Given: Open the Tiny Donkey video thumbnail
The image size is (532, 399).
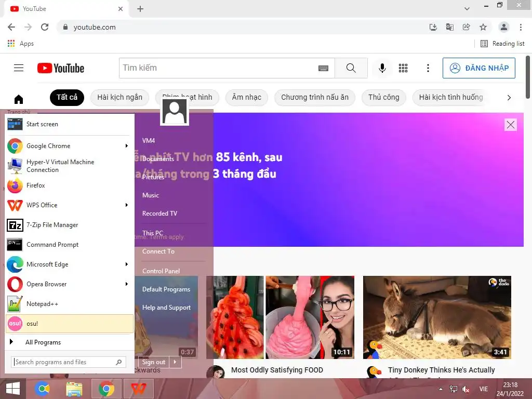Looking at the screenshot, I should 437,317.
